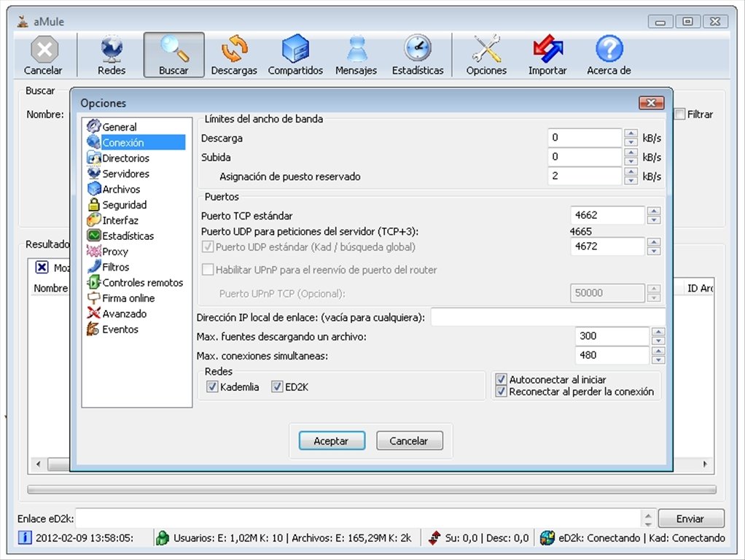Image resolution: width=745 pixels, height=560 pixels.
Task: Select Directorios in the options list
Action: 125,157
